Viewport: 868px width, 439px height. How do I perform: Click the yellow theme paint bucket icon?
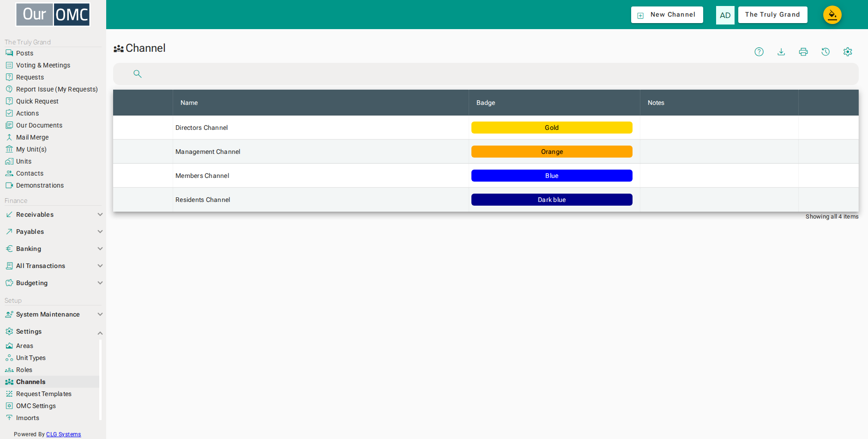pos(832,15)
